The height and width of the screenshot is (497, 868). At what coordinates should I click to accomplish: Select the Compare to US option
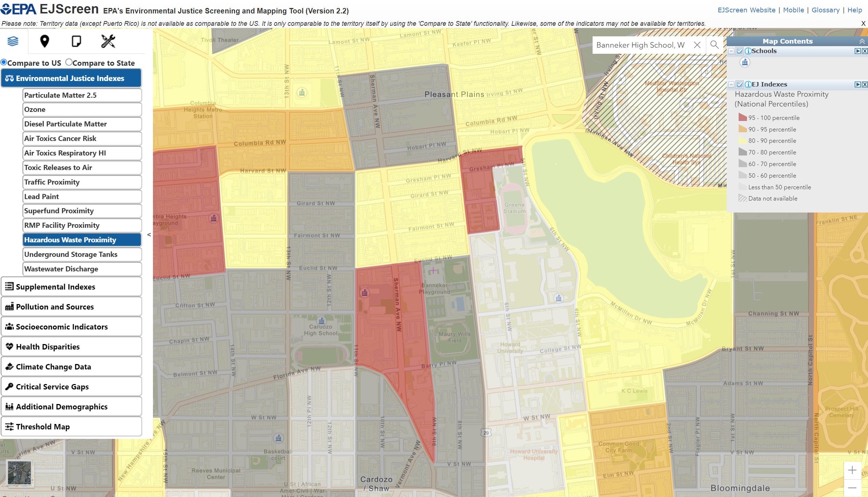tap(4, 62)
